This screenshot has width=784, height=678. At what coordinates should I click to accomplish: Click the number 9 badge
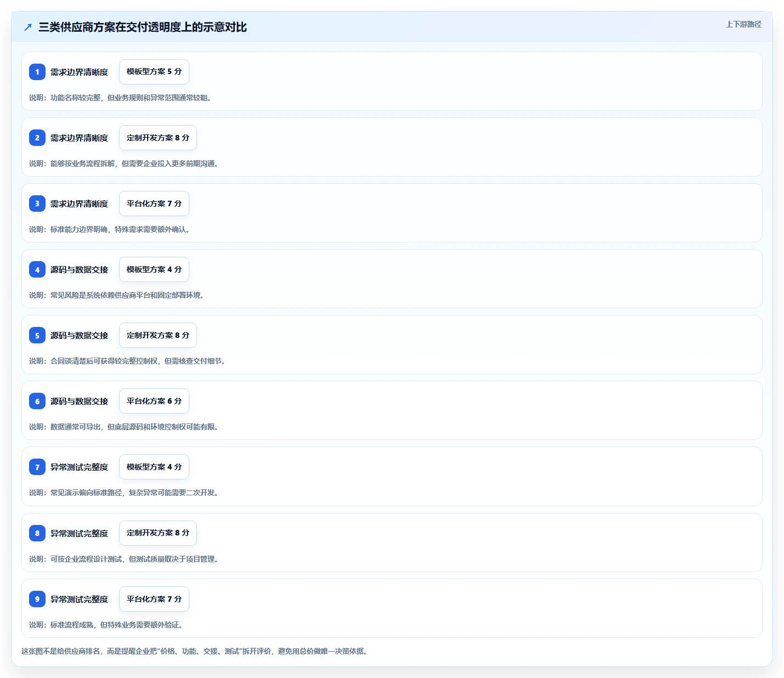tap(37, 599)
